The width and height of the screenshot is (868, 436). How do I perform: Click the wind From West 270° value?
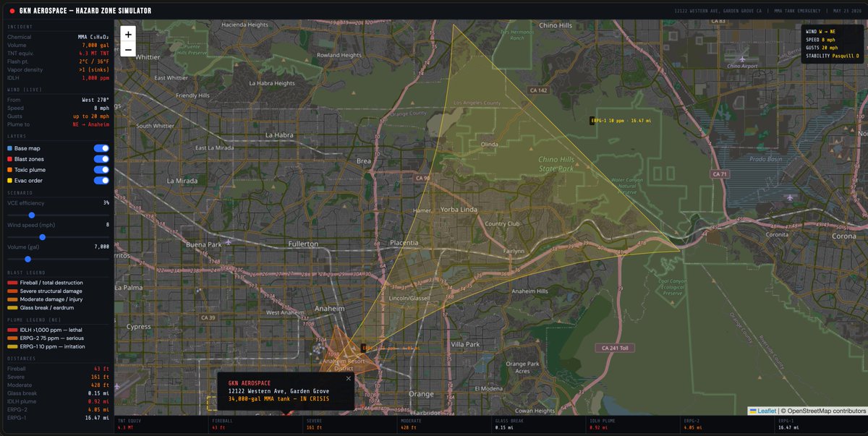click(96, 100)
